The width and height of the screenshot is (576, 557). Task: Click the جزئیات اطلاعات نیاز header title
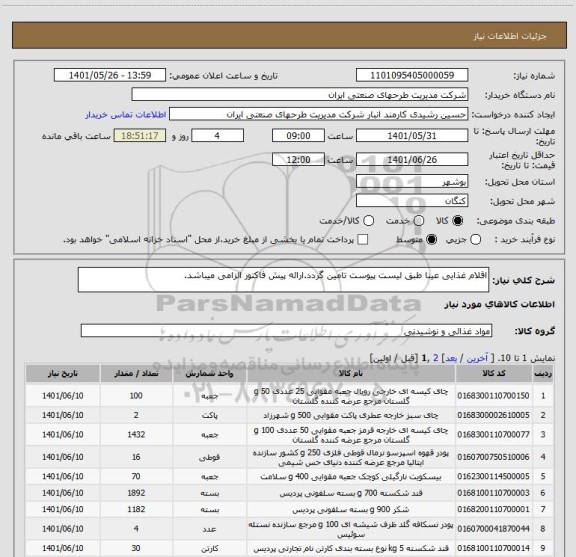click(x=510, y=36)
